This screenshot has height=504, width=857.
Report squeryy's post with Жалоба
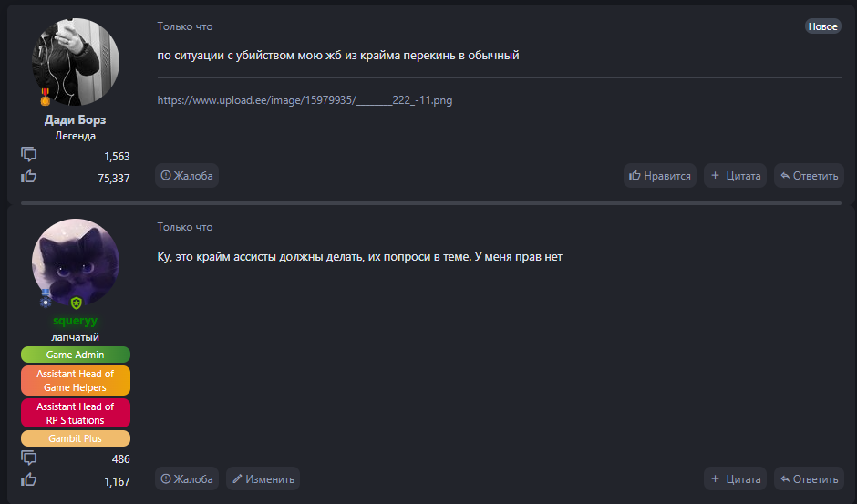(187, 478)
